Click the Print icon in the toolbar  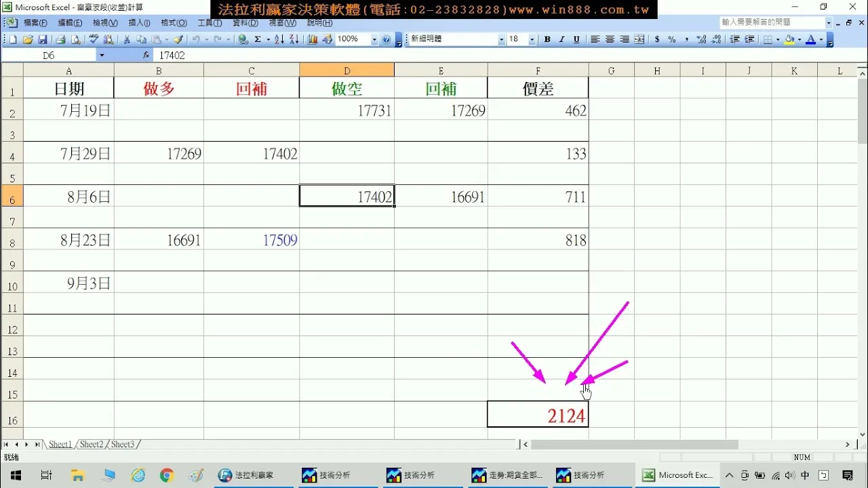click(x=60, y=39)
